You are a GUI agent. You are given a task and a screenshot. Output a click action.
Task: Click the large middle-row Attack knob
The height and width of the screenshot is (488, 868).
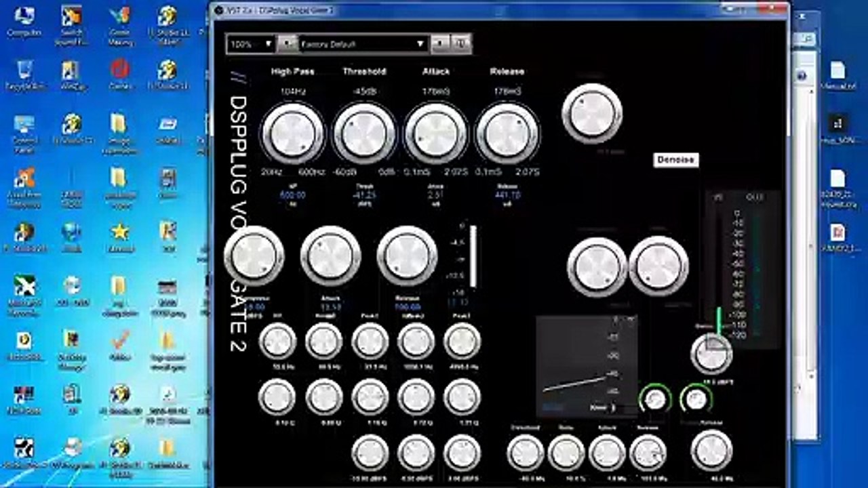(x=331, y=256)
